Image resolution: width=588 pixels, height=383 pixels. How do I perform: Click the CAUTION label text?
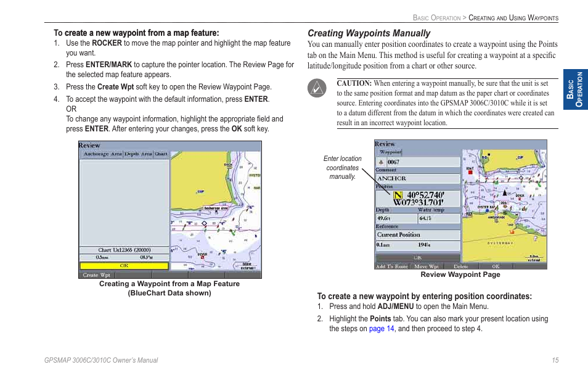click(x=354, y=83)
